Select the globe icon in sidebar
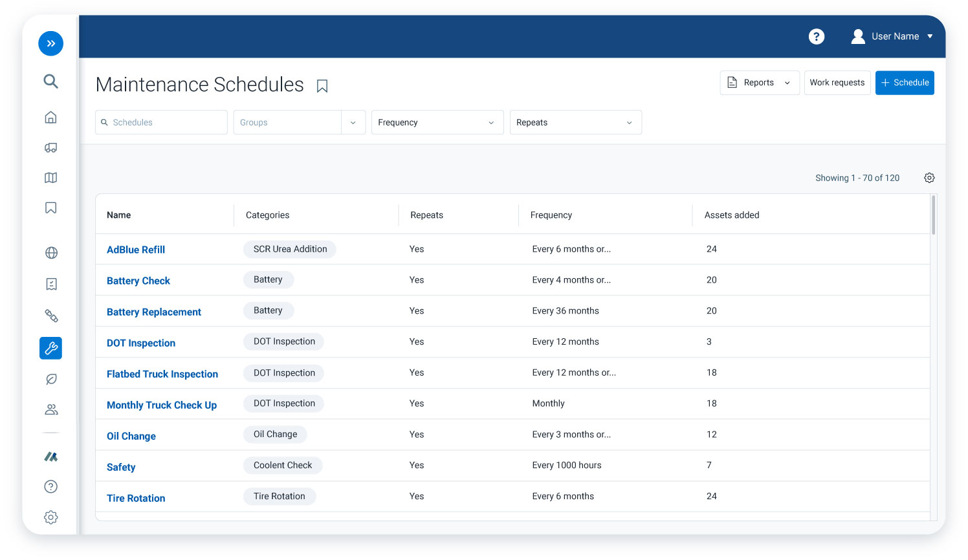Image resolution: width=968 pixels, height=560 pixels. [x=50, y=253]
